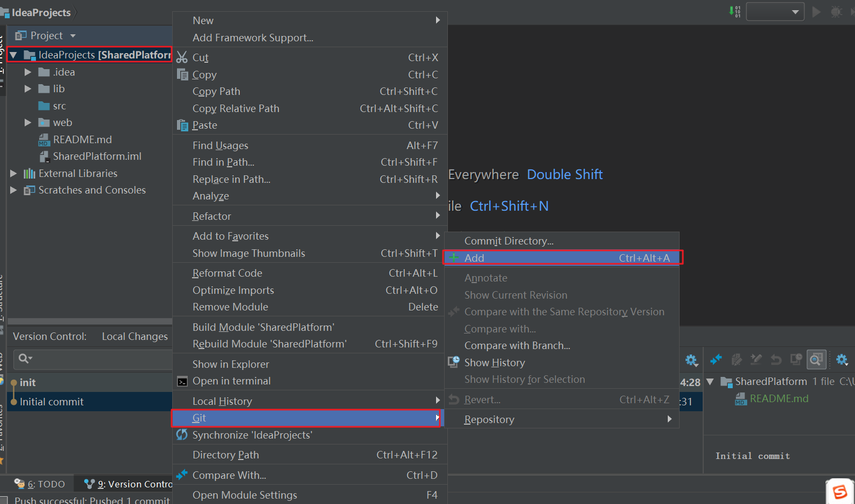Viewport: 855px width, 504px height.
Task: Open the gear settings in commit details toolbar
Action: tap(842, 359)
